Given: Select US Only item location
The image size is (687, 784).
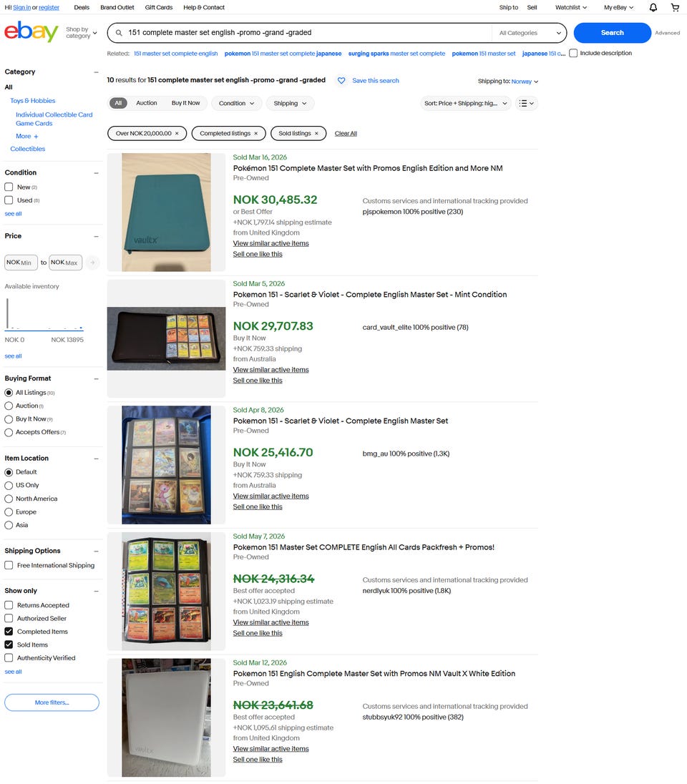Looking at the screenshot, I should coord(9,486).
